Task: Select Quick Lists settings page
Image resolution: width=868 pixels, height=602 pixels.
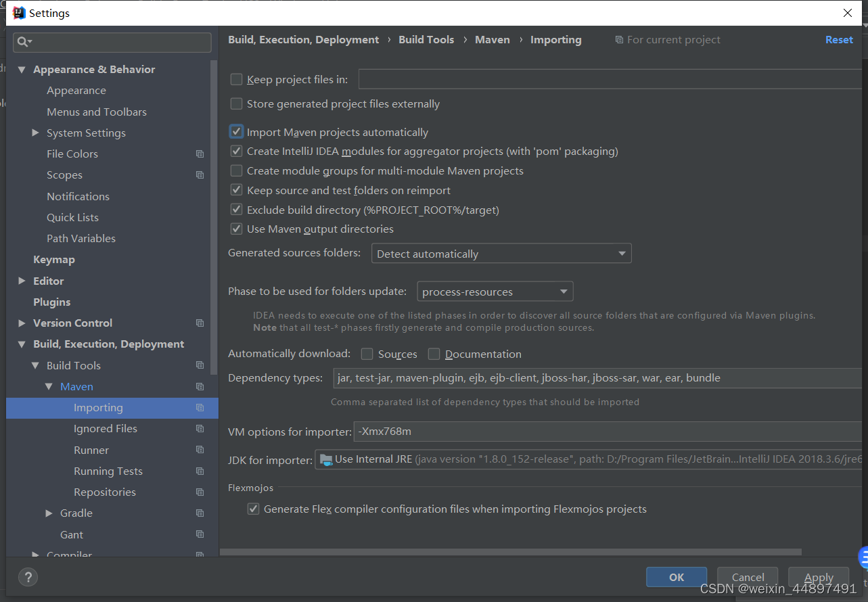Action: (x=72, y=217)
